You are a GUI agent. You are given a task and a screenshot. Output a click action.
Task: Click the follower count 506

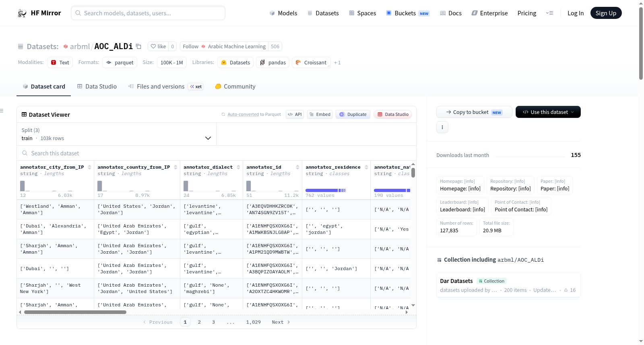275,47
